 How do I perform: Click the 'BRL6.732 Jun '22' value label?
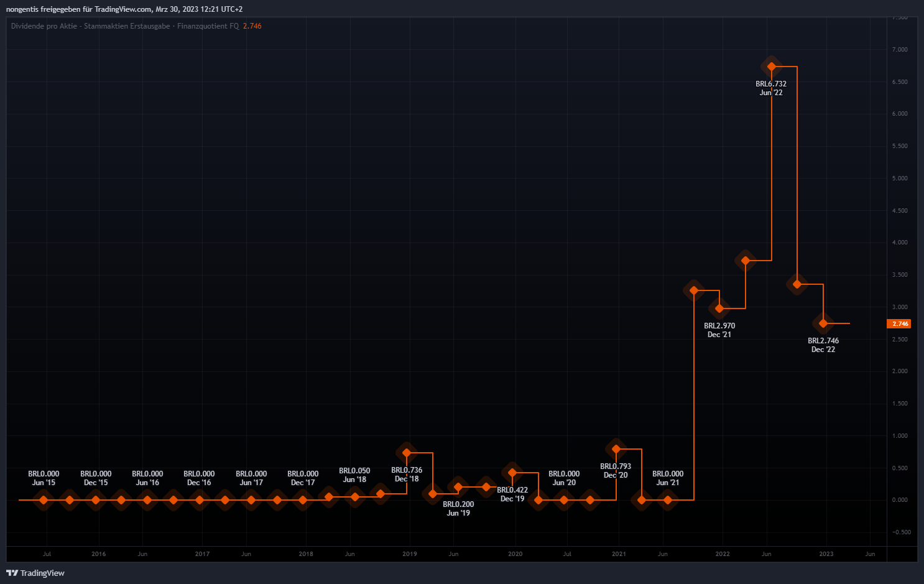[x=771, y=88]
